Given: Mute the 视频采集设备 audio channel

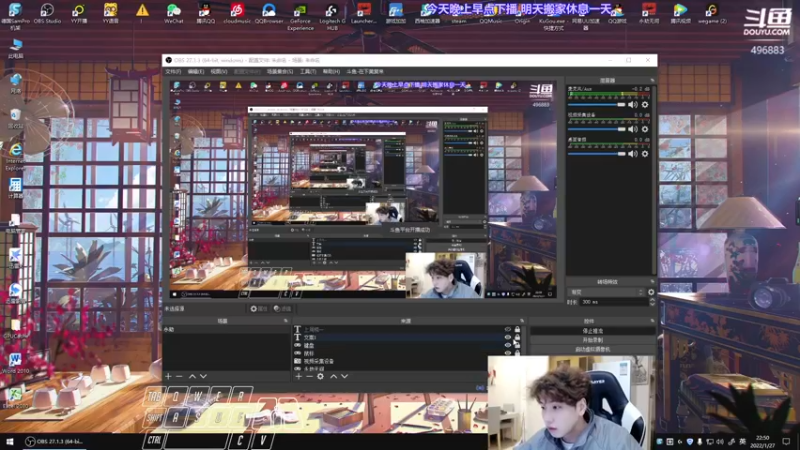Looking at the screenshot, I should point(633,129).
